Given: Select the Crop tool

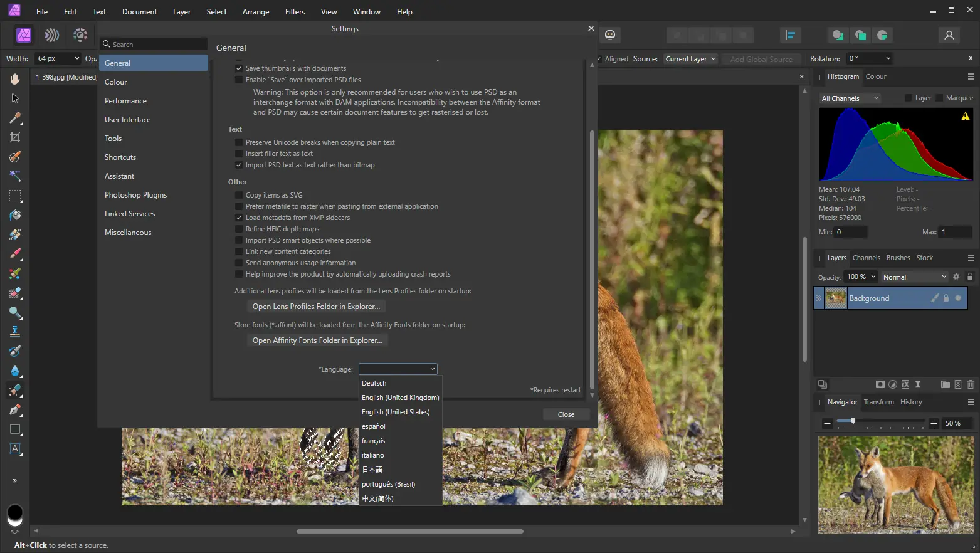Looking at the screenshot, I should coord(15,137).
